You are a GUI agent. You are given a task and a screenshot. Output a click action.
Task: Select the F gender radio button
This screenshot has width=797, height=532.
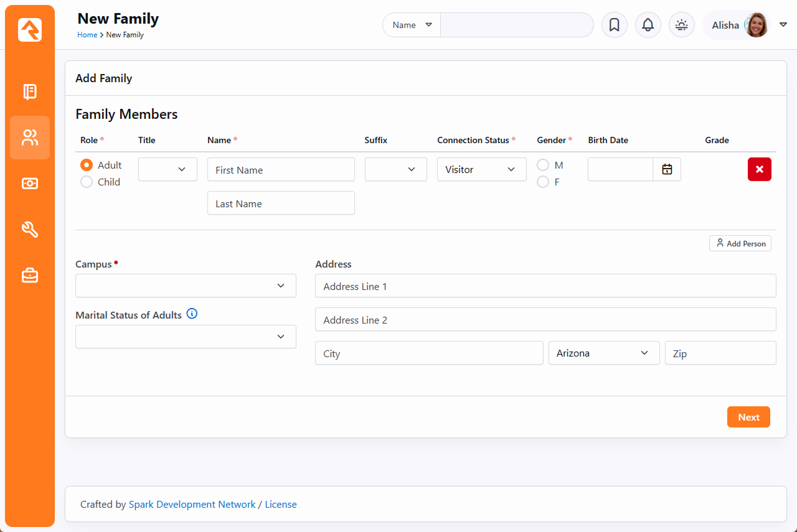(543, 182)
